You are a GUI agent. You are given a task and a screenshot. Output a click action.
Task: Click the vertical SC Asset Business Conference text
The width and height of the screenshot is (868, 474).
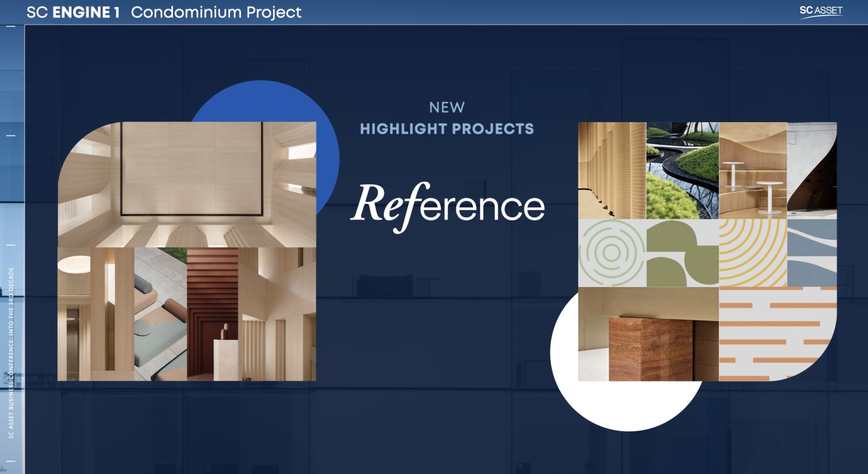coord(11,353)
